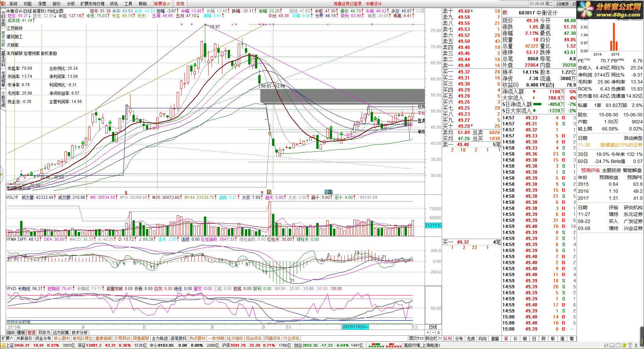
Task: Click the 另存为 button below chart
Action: point(44,333)
